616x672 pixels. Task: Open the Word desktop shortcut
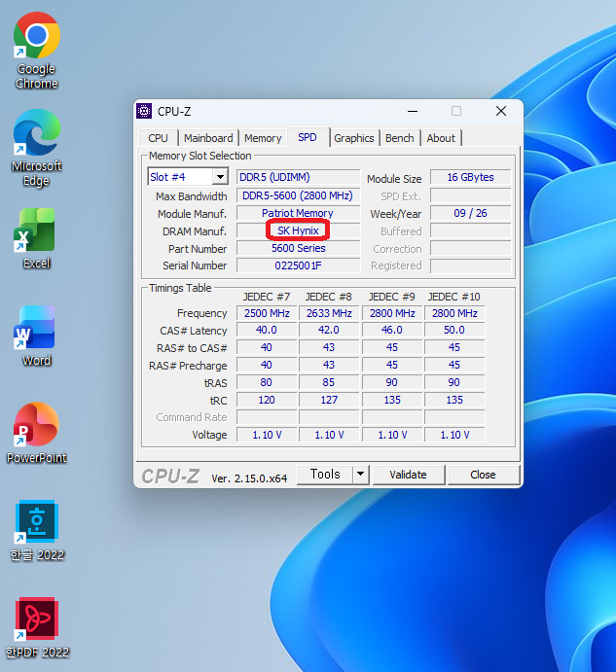[x=36, y=336]
